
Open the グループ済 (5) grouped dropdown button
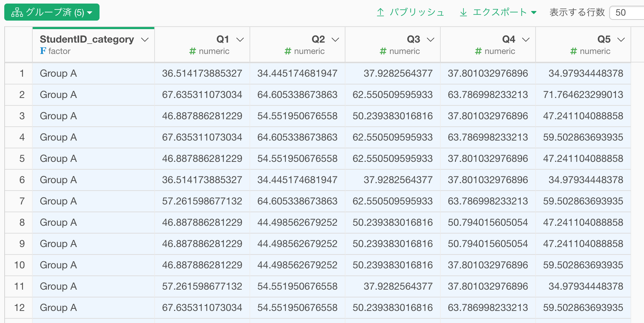coord(52,12)
